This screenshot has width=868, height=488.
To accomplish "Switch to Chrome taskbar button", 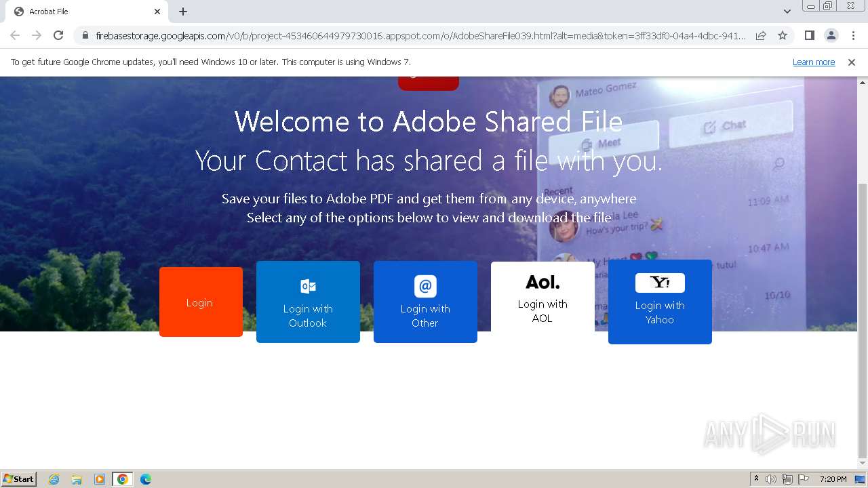I will pos(123,479).
